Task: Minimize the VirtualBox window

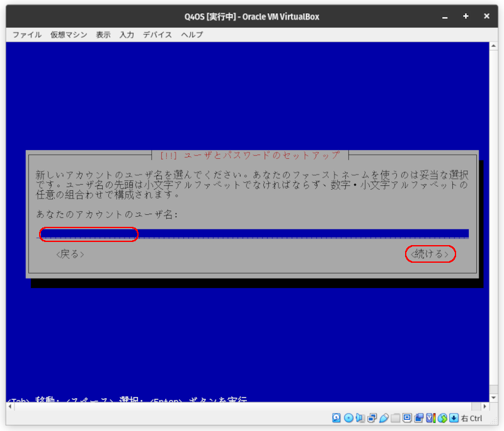Action: click(x=445, y=17)
